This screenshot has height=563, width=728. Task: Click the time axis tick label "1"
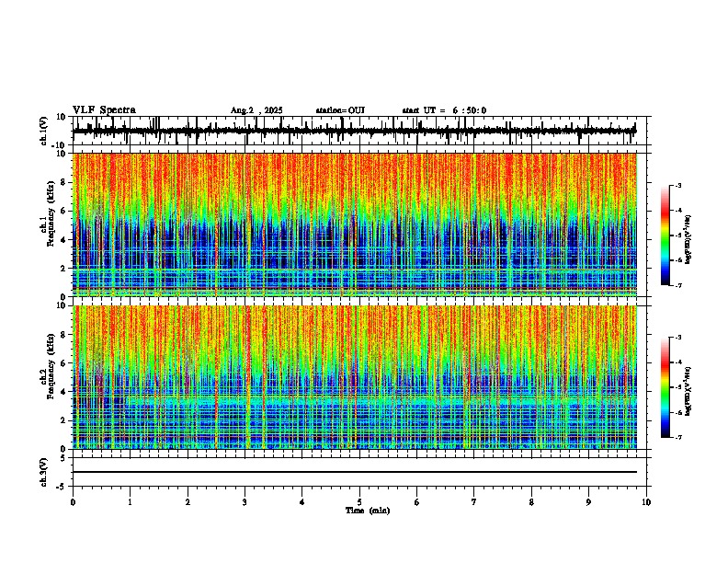click(x=130, y=502)
